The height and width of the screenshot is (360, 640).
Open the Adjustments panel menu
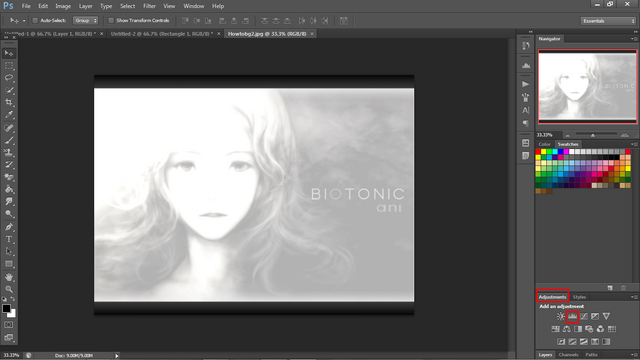[634, 297]
